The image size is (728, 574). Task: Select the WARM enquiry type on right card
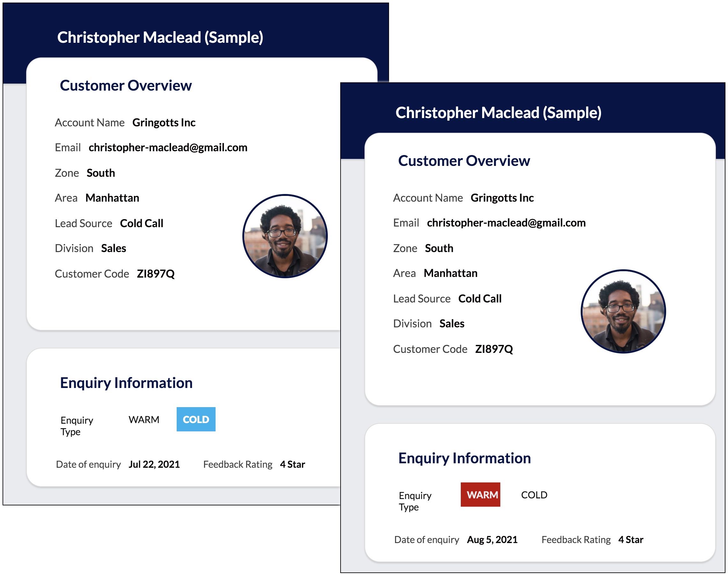point(481,494)
